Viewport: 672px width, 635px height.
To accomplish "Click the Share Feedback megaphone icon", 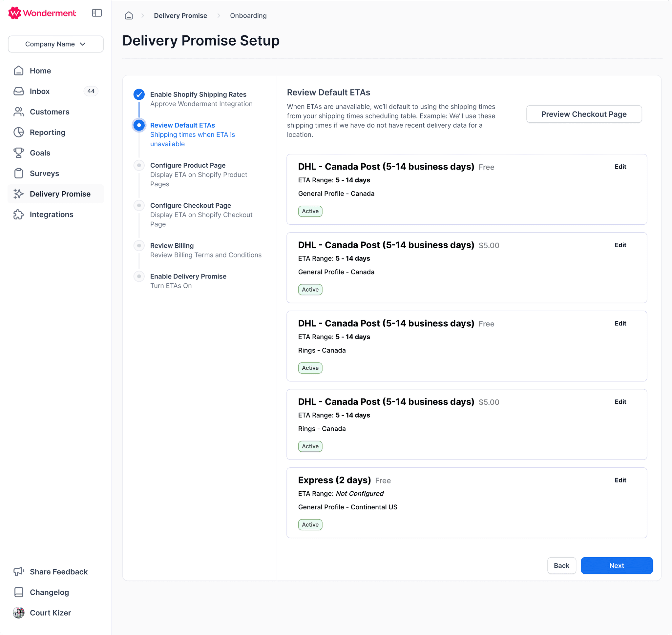I will pyautogui.click(x=19, y=572).
